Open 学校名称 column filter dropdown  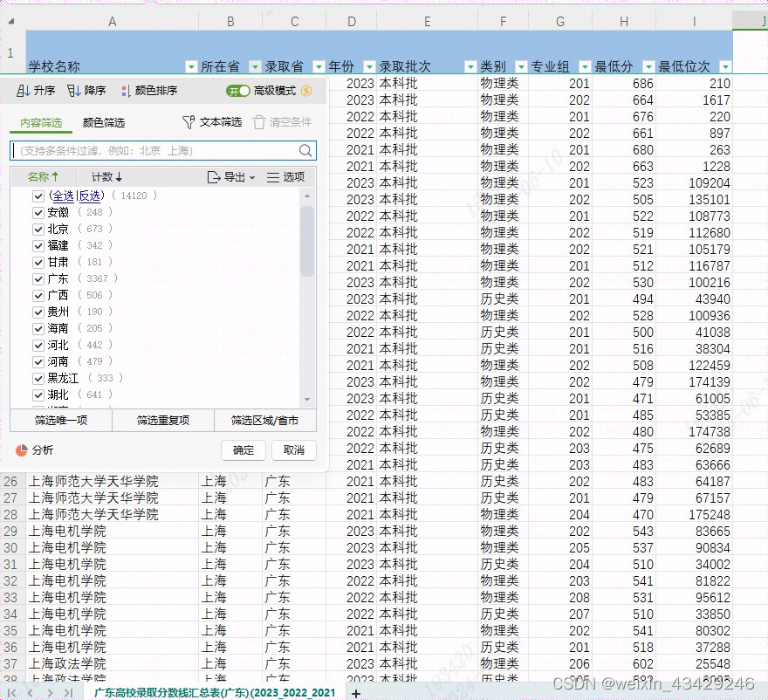(191, 66)
